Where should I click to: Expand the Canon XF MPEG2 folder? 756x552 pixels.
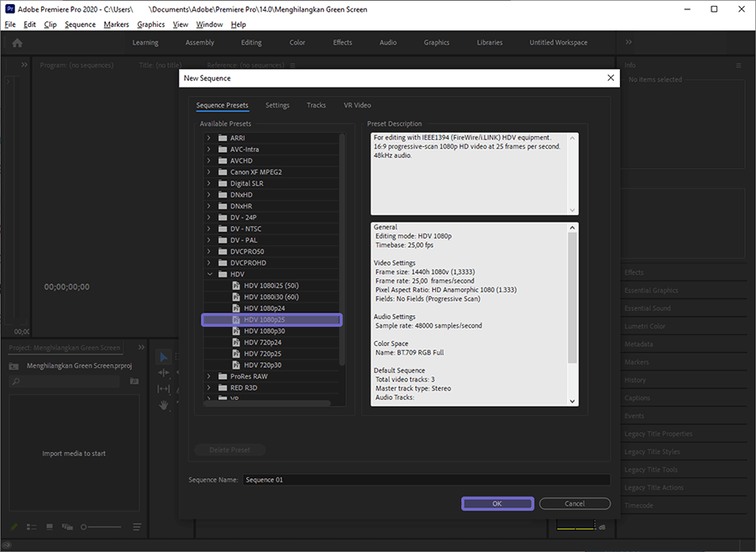[209, 171]
